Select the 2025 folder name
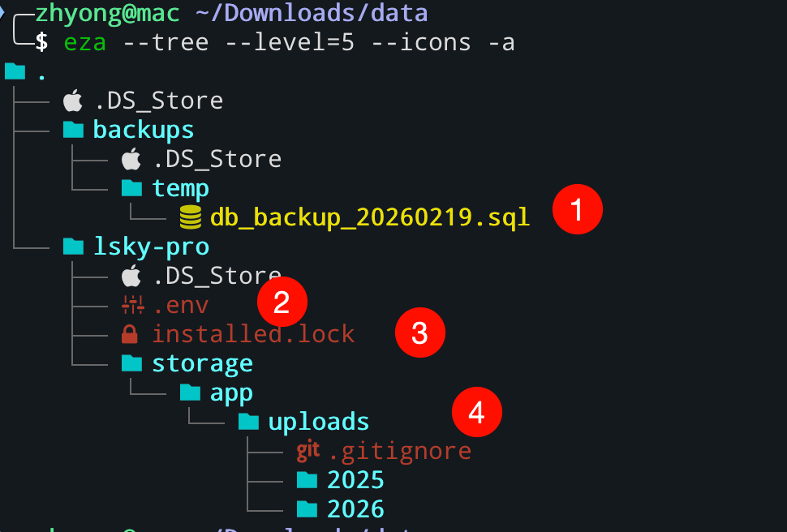 pos(355,480)
